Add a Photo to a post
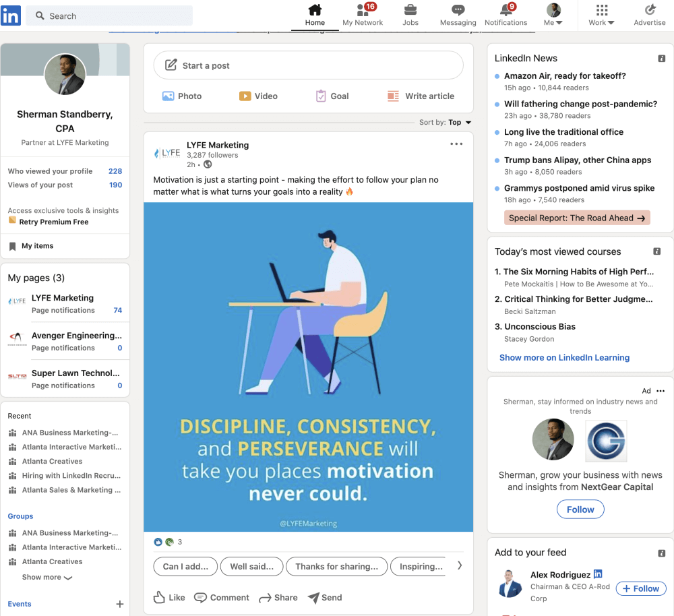Screen dimensions: 674x616 click(182, 96)
